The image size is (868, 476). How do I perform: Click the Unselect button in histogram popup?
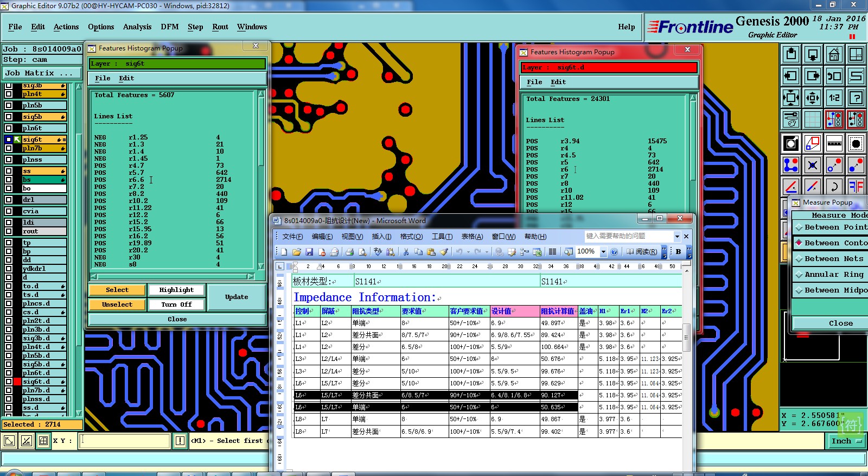pos(117,304)
